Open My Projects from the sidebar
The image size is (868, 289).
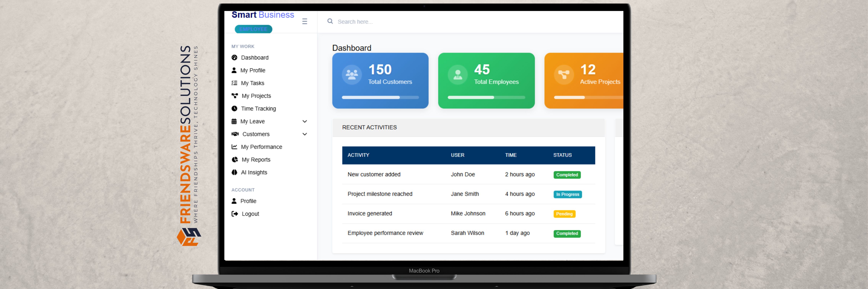point(256,96)
